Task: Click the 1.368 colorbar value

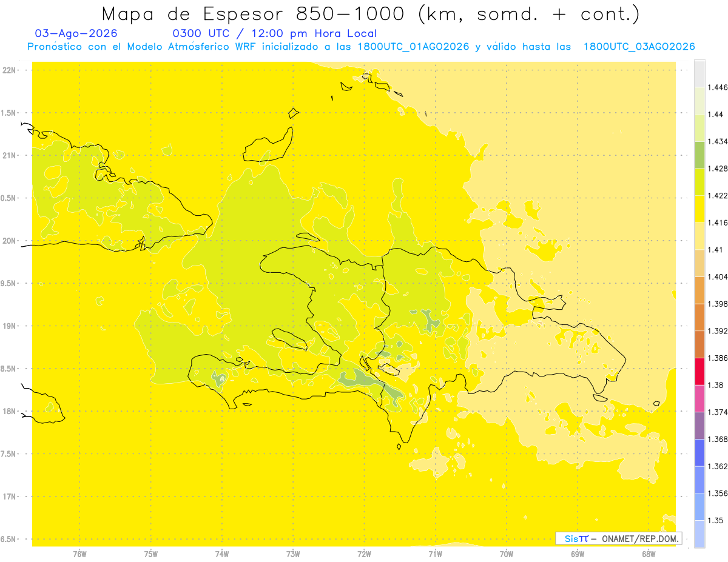Action: click(x=718, y=439)
